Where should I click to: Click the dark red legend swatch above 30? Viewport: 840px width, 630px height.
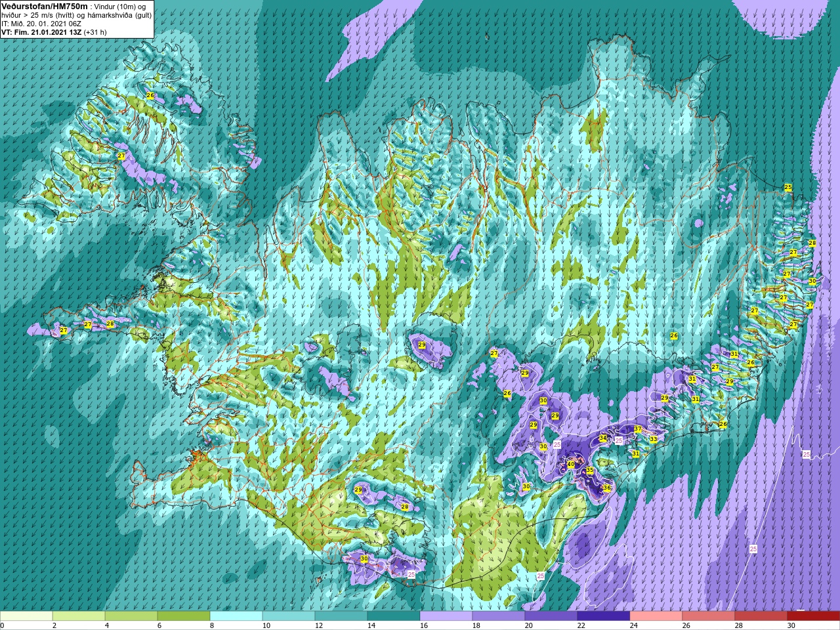click(814, 616)
